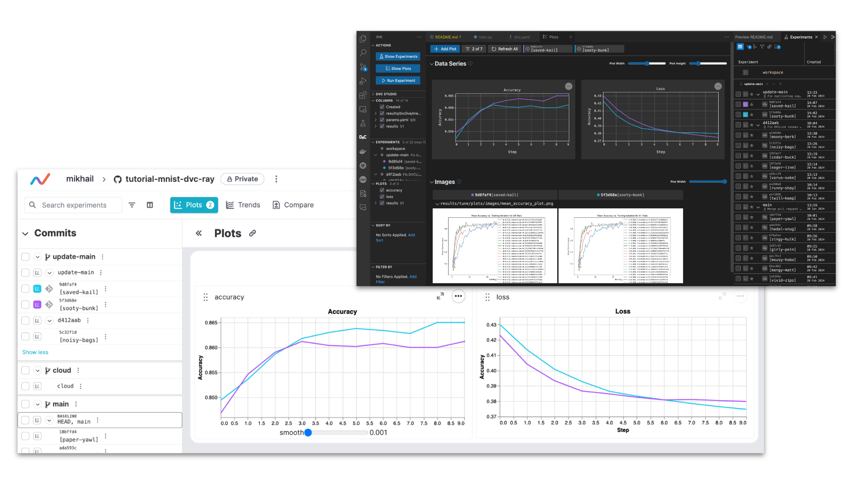This screenshot has height=492, width=868.
Task: Copy the Plots section link icon
Action: coord(253,233)
